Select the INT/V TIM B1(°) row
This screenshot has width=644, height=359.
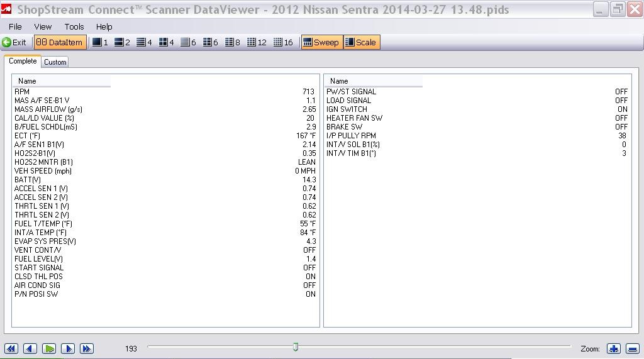[477, 153]
